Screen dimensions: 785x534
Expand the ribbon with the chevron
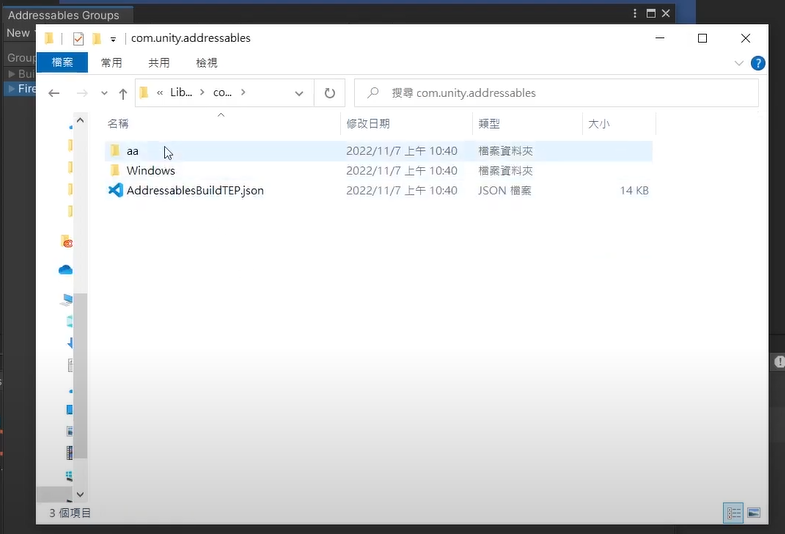tap(739, 63)
